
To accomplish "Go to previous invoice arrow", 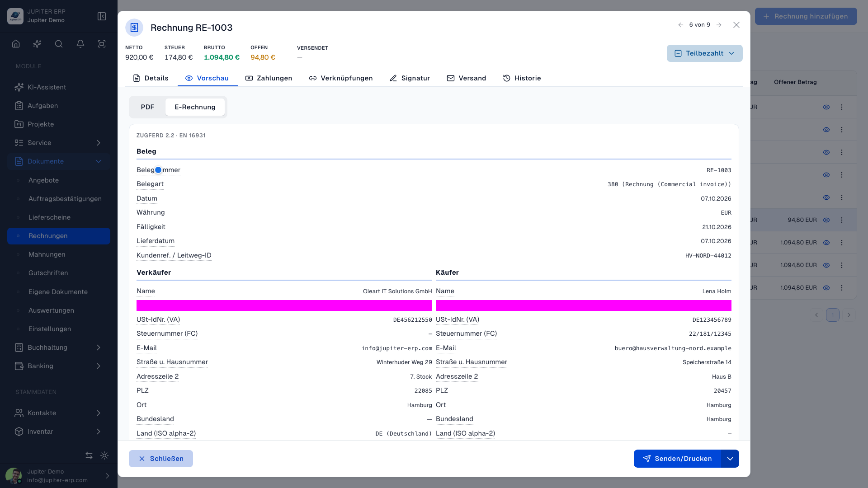I will coord(681,25).
